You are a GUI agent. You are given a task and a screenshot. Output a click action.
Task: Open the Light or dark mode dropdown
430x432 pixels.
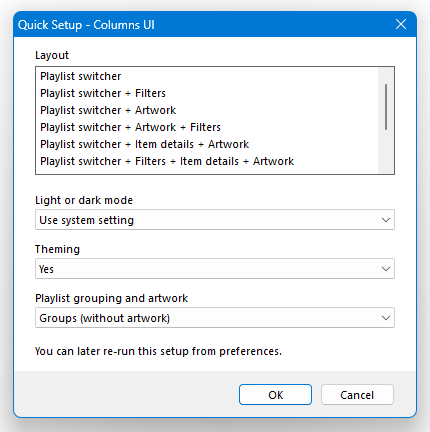pyautogui.click(x=215, y=220)
